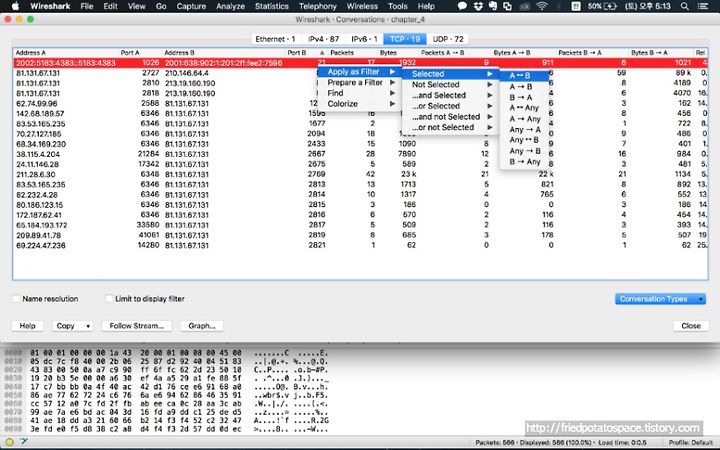Expand the Apply as Filter submenu
This screenshot has height=450, width=720.
(x=360, y=72)
